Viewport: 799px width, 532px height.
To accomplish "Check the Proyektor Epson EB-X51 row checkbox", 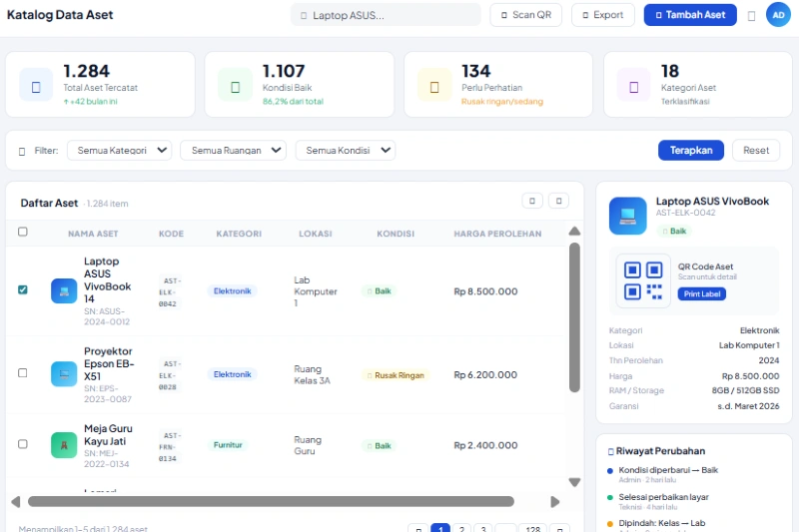I will (x=22, y=372).
